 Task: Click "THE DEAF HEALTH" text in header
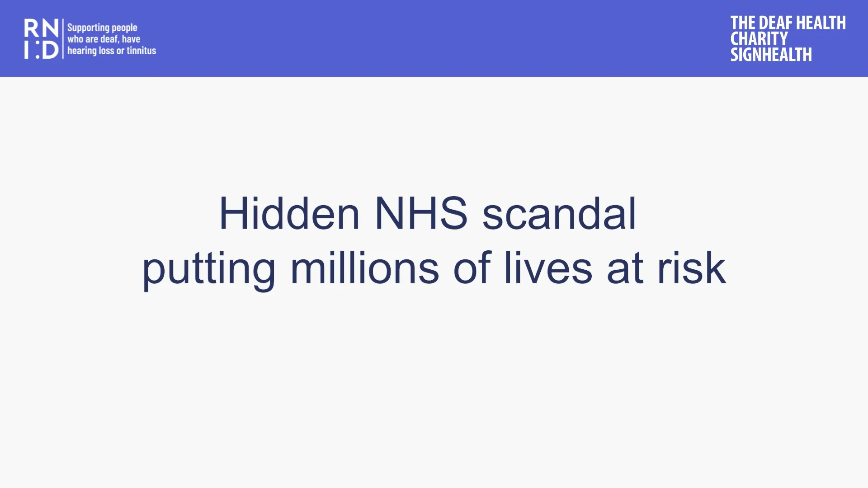pyautogui.click(x=788, y=23)
